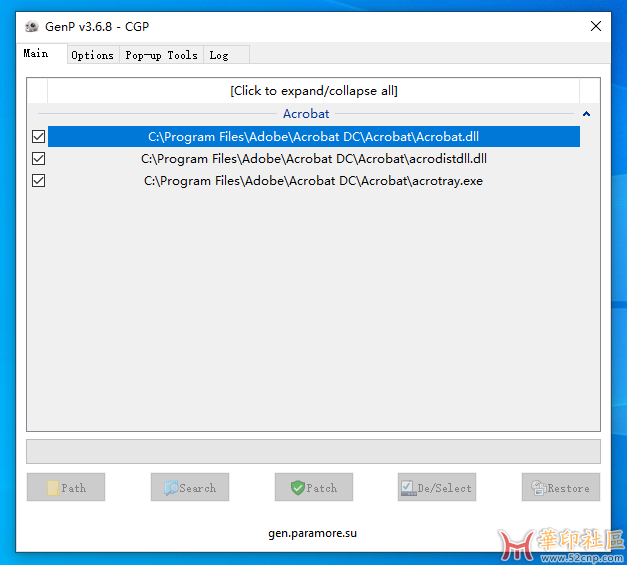This screenshot has width=627, height=565.
Task: View the Log tab
Action: click(219, 56)
